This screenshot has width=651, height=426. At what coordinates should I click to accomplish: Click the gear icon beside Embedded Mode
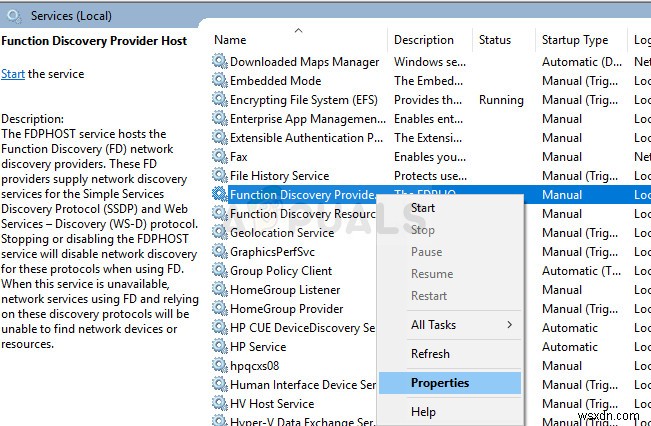click(220, 81)
